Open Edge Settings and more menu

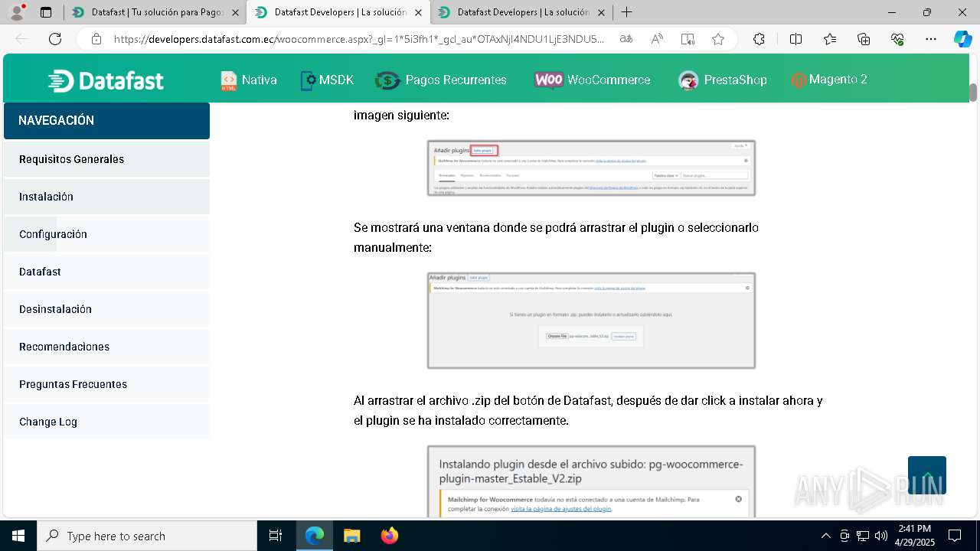click(931, 39)
